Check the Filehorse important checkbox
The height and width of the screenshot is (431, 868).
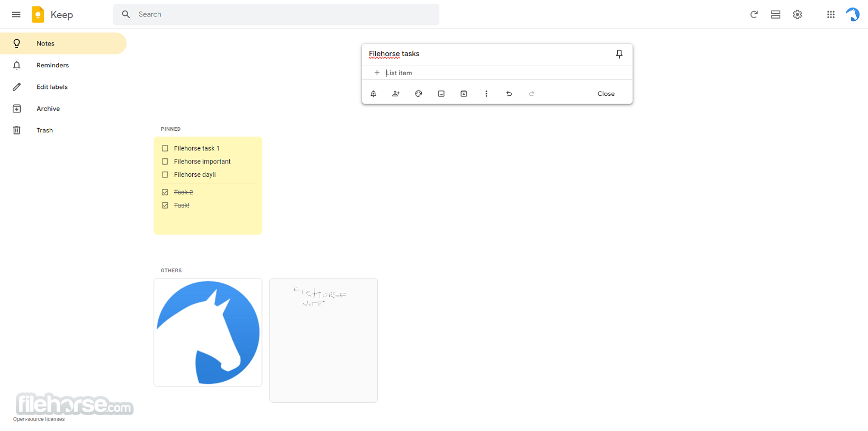coord(165,161)
